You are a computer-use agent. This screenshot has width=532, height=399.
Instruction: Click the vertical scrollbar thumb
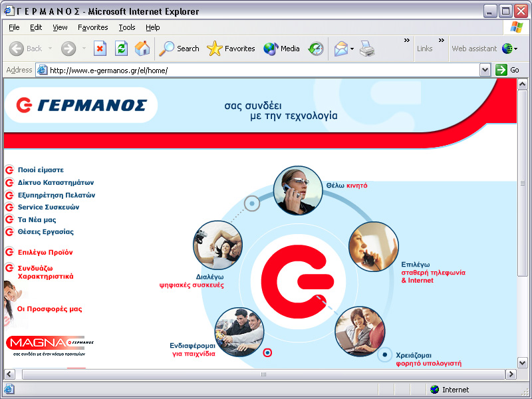point(522,184)
